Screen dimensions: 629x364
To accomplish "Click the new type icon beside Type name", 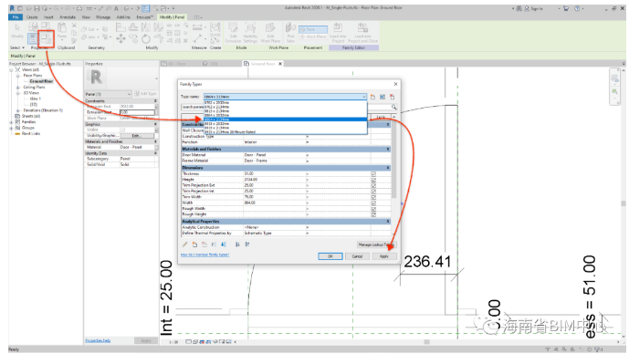I will click(x=372, y=97).
